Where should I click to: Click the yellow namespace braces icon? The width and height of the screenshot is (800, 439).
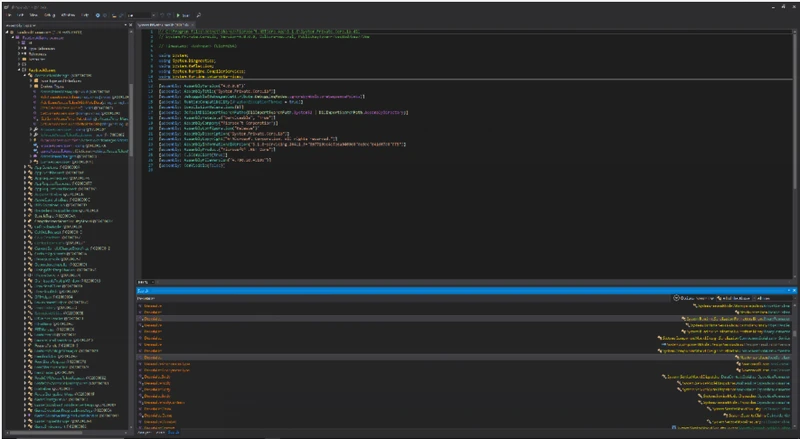pos(23,70)
